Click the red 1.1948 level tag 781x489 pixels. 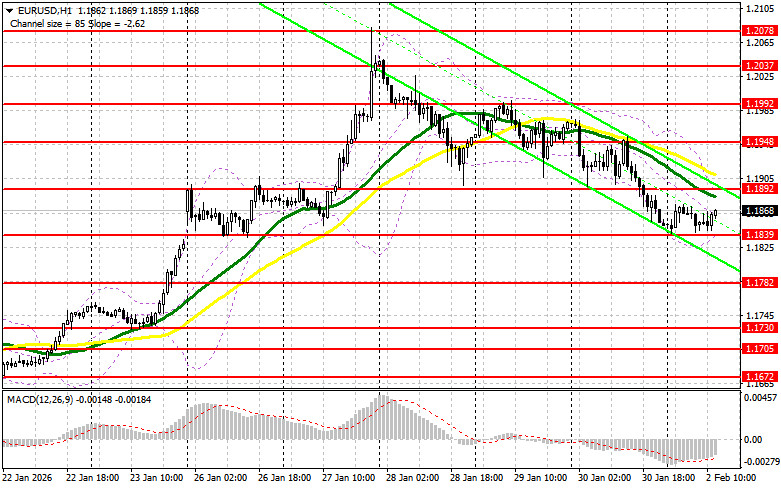(760, 142)
